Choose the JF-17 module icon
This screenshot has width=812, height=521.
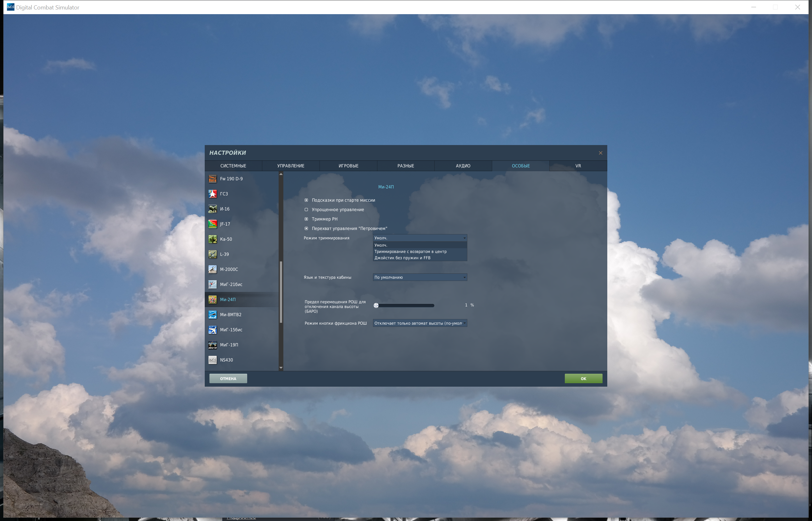coord(212,224)
